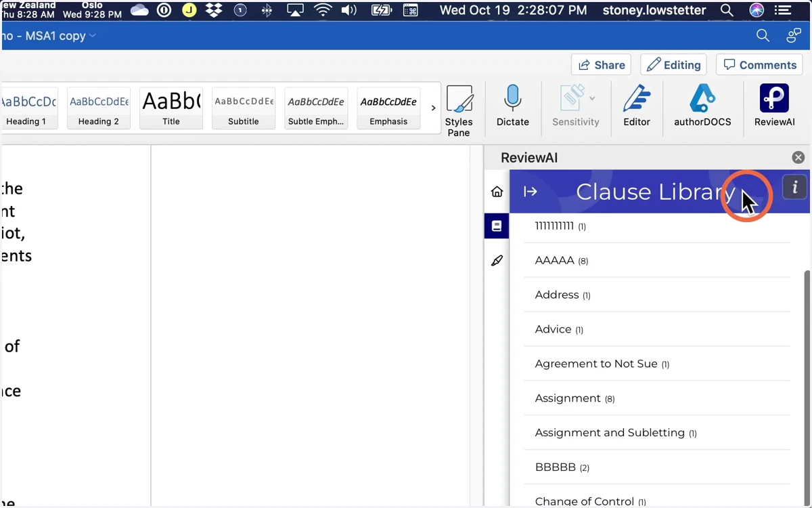Open Assignment and Subletting clauses
Image resolution: width=812 pixels, height=508 pixels.
(x=657, y=433)
